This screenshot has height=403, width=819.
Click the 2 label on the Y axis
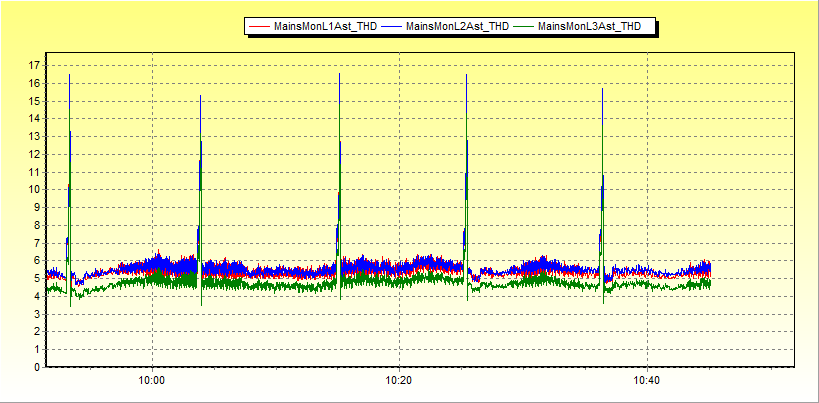[37, 332]
